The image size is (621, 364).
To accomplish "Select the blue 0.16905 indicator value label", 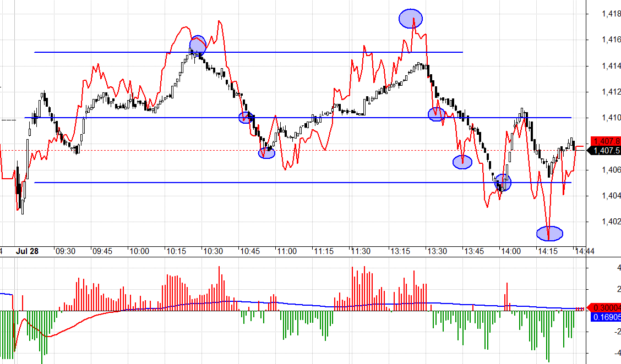I will tap(605, 317).
